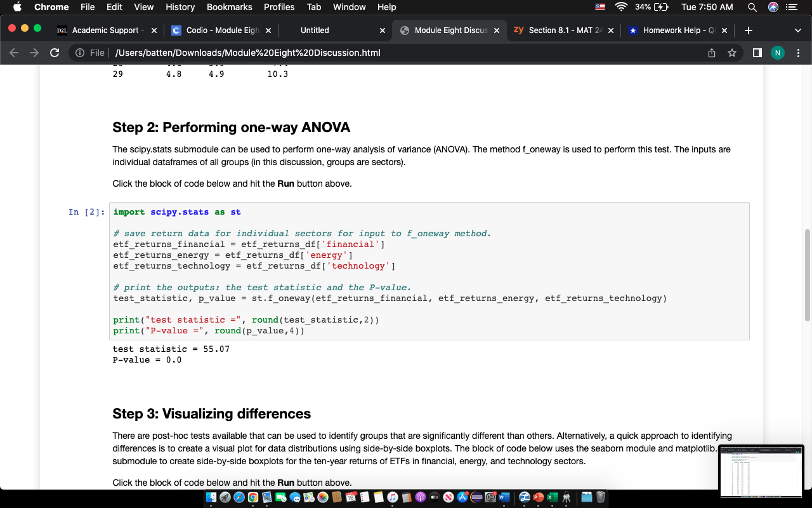
Task: Click the address bar URL
Action: click(248, 53)
